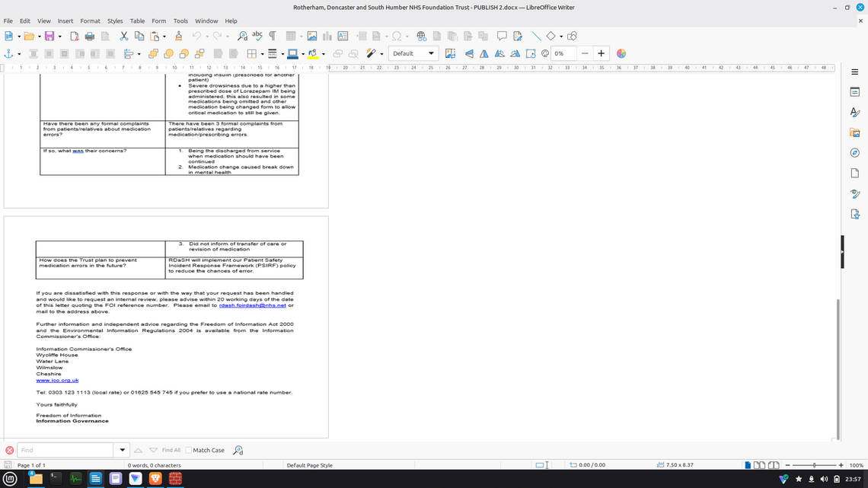Adjust the zoom slider in status bar
This screenshot has width=868, height=488.
click(x=814, y=465)
